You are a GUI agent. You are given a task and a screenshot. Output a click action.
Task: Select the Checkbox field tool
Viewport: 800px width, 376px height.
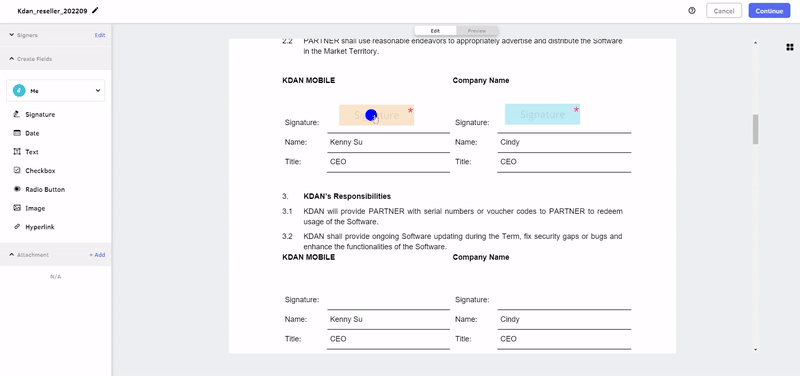pyautogui.click(x=34, y=170)
